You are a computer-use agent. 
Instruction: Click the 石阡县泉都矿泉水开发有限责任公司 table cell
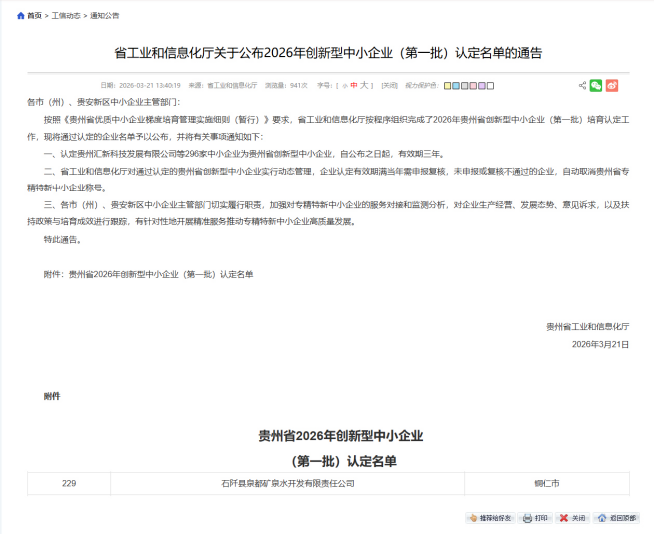[x=288, y=483]
